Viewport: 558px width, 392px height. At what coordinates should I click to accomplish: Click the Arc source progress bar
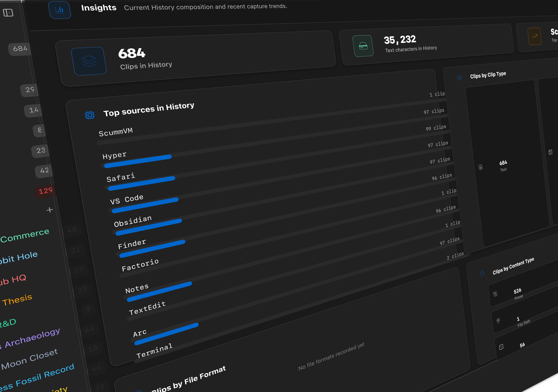(166, 334)
